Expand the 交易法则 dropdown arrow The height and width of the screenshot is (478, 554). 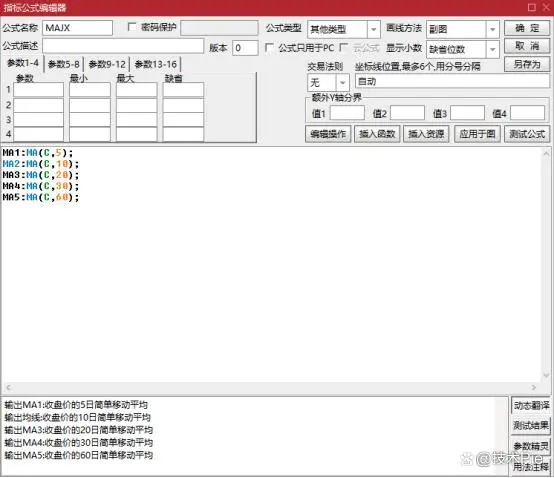(x=342, y=83)
